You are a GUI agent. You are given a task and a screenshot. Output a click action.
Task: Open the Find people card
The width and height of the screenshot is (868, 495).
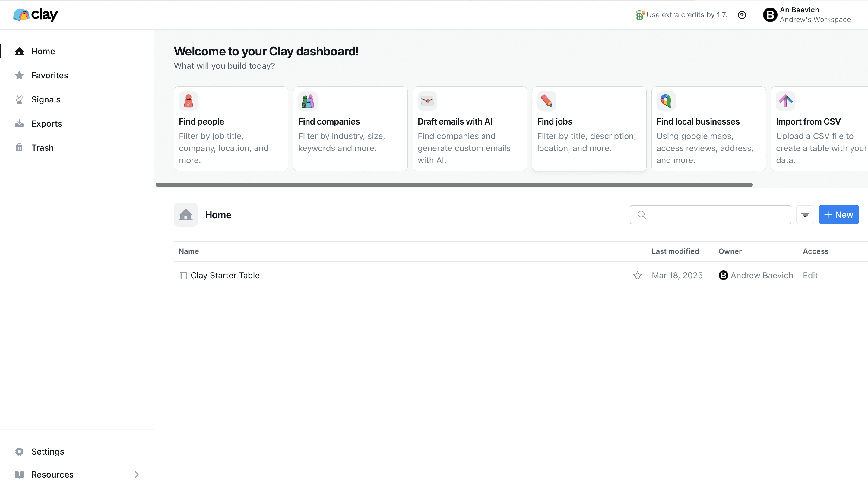click(x=231, y=128)
